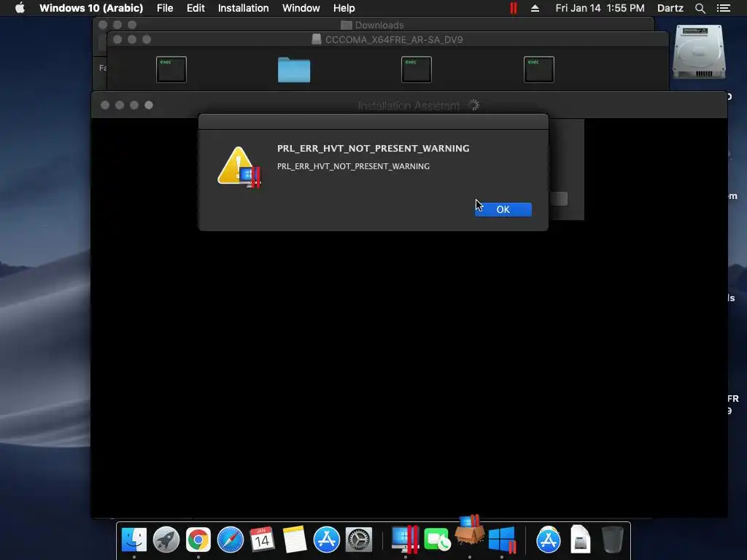Click the Installation Assistant window title

pos(409,106)
